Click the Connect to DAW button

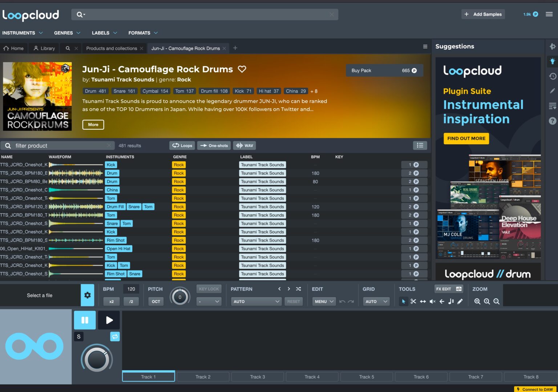(x=534, y=389)
